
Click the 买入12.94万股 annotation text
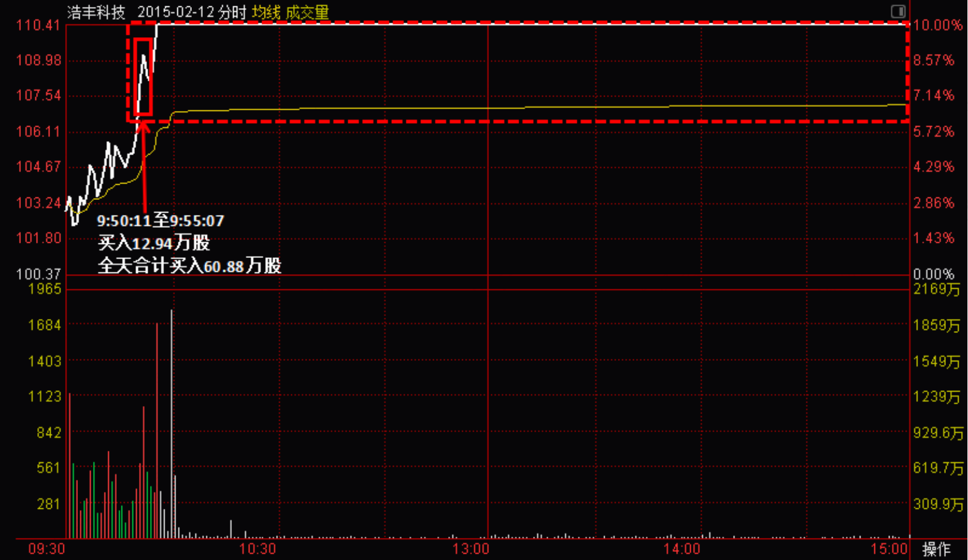[x=153, y=243]
